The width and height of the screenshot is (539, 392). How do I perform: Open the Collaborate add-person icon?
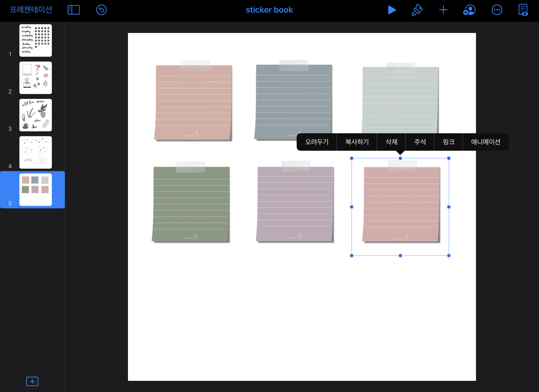tap(469, 10)
